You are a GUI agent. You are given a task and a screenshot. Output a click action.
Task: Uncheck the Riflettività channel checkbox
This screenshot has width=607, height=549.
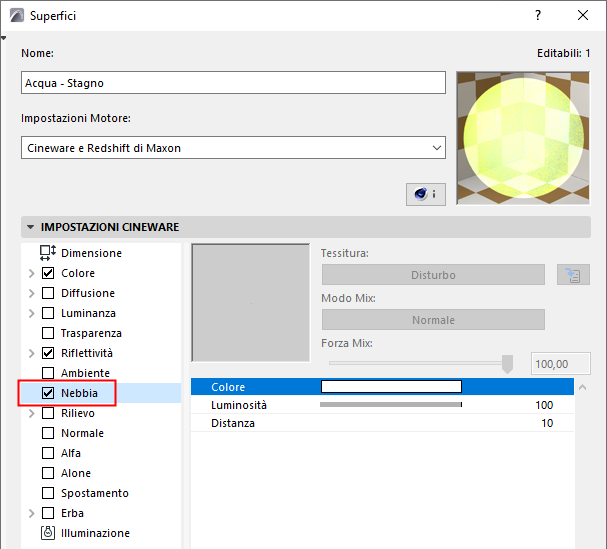48,353
